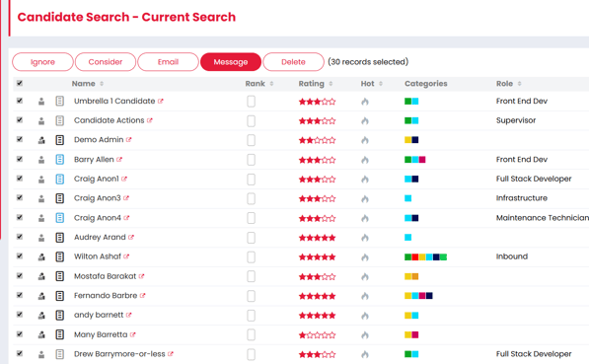The width and height of the screenshot is (589, 364).
Task: Click the Hot column header
Action: tap(367, 84)
